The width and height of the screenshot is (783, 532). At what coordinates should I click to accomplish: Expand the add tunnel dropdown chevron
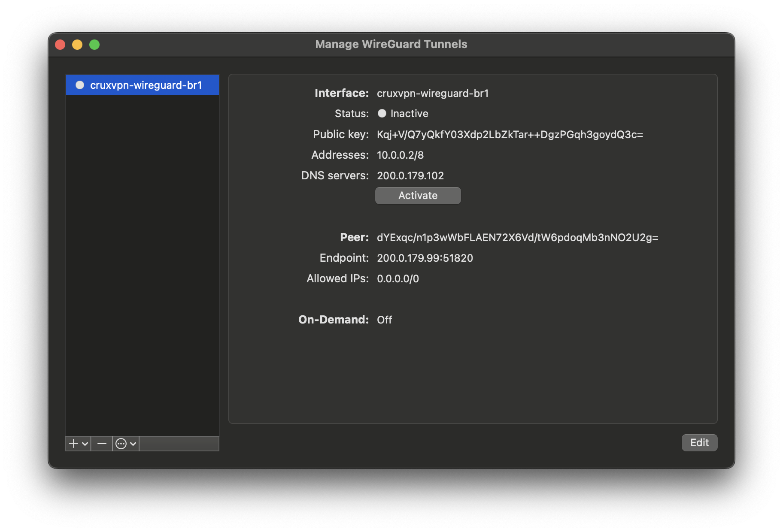coord(85,444)
